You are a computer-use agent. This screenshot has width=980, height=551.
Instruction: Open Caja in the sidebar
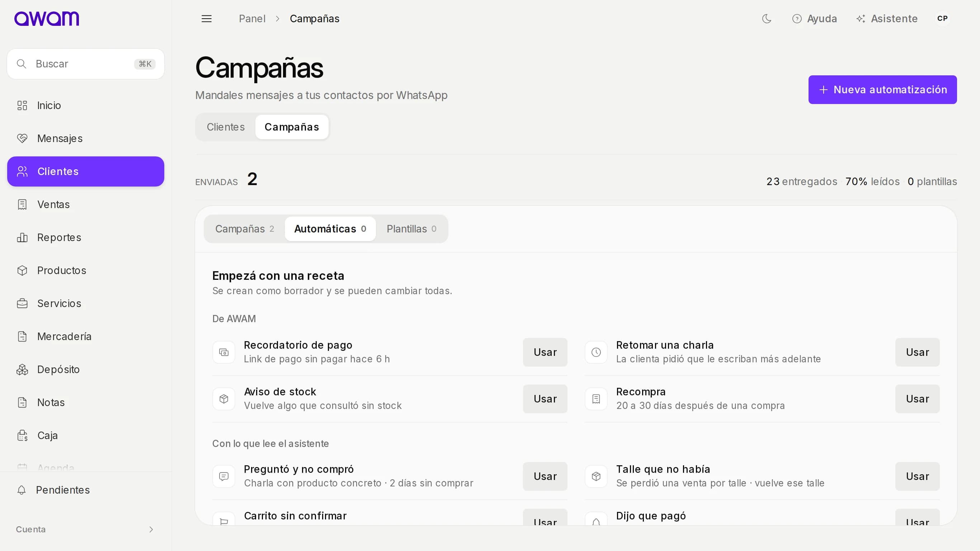pyautogui.click(x=86, y=436)
